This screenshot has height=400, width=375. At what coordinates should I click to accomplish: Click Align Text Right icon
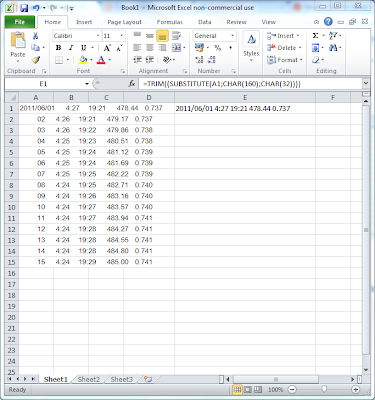point(162,48)
